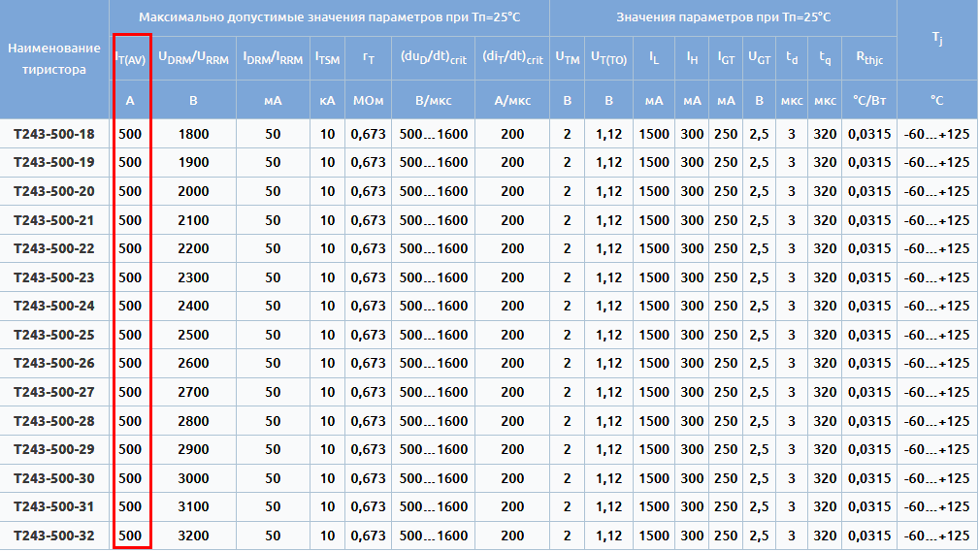Click thyristor name T243-500-21
980x552 pixels.
click(54, 220)
